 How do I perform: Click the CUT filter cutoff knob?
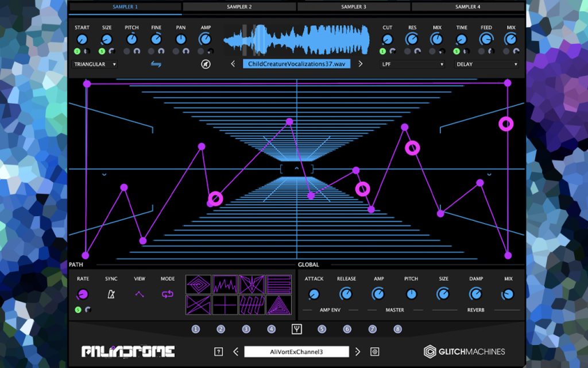pos(388,39)
